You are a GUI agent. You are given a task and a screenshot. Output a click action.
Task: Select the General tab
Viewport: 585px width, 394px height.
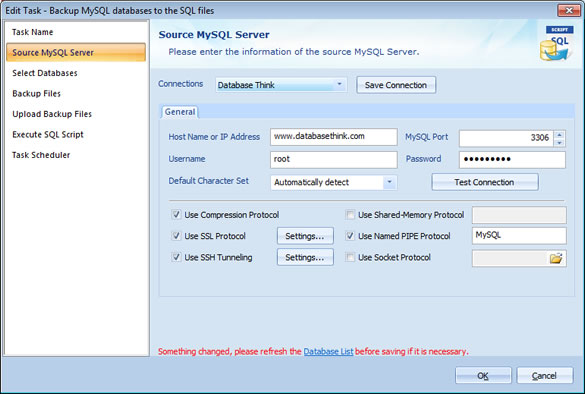180,112
